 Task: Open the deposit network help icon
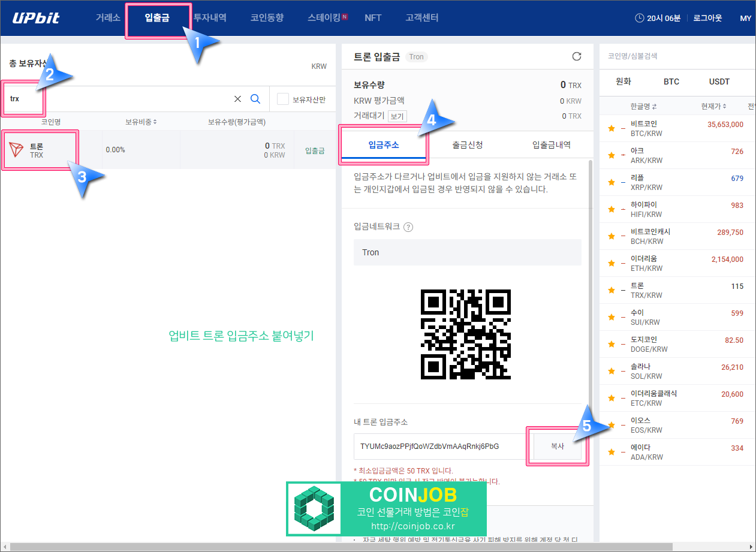(x=408, y=227)
